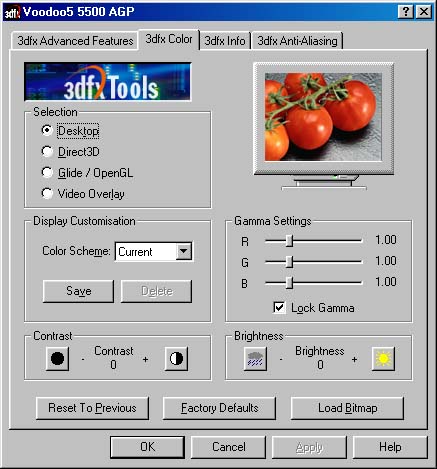Viewport: 437px width, 469px height.
Task: Open the 3dfx Info tab
Action: (225, 41)
